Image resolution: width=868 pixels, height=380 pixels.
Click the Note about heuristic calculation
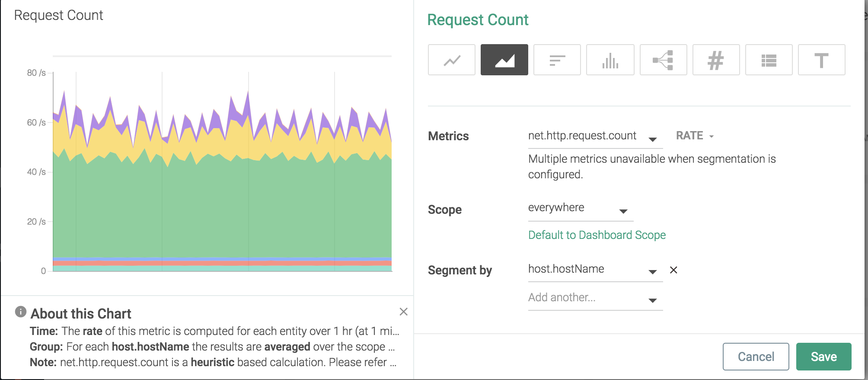[213, 362]
